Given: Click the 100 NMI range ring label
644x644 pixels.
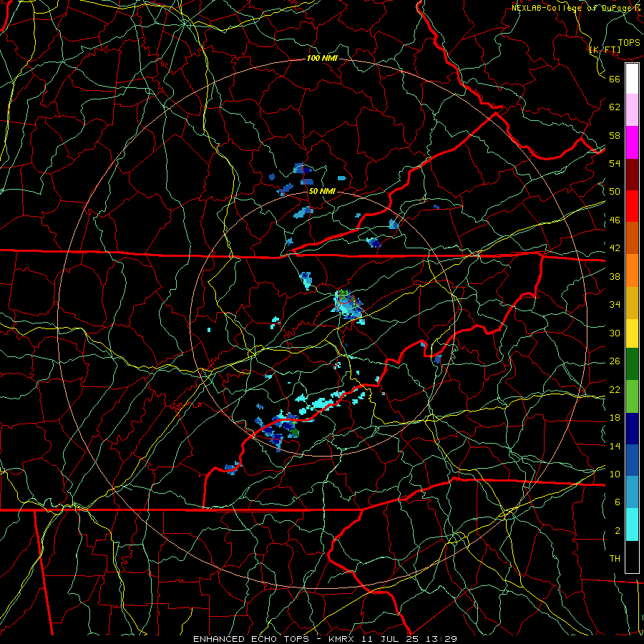Looking at the screenshot, I should 322,59.
